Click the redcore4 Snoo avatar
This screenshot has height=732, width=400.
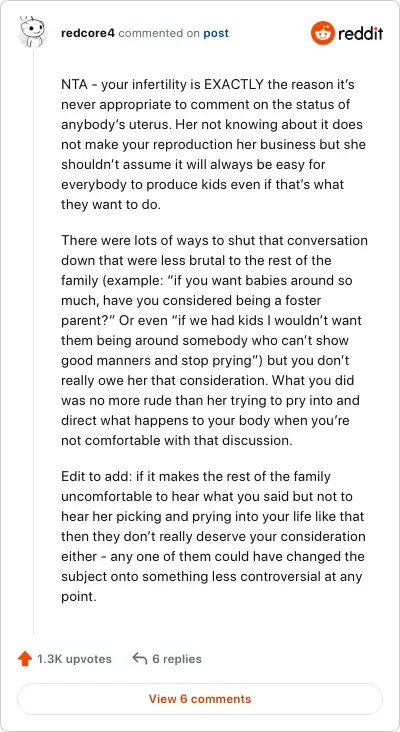point(32,32)
